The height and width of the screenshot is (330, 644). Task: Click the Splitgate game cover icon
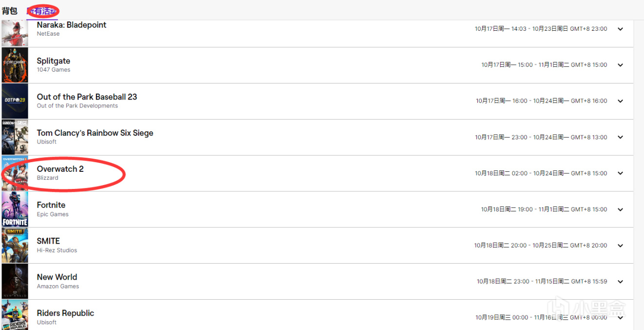(15, 65)
